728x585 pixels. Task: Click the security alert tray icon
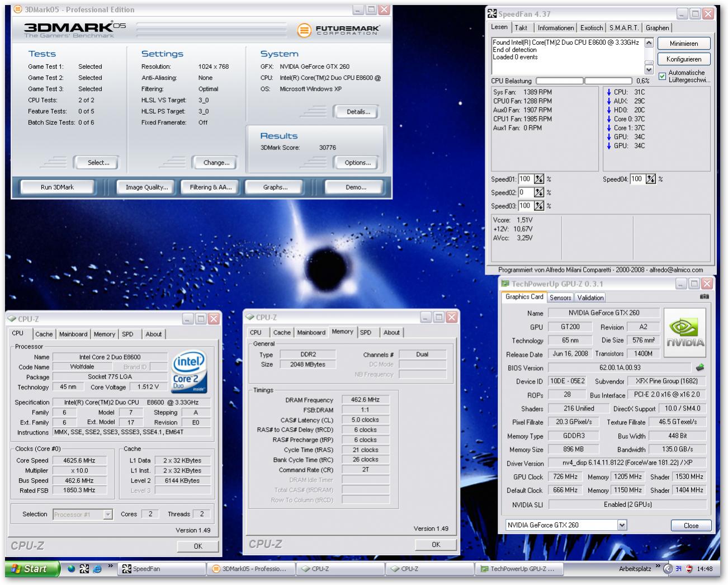[x=689, y=569]
